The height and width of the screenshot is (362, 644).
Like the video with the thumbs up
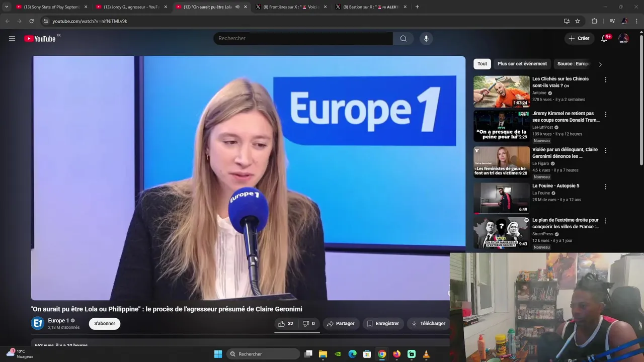coord(286,324)
